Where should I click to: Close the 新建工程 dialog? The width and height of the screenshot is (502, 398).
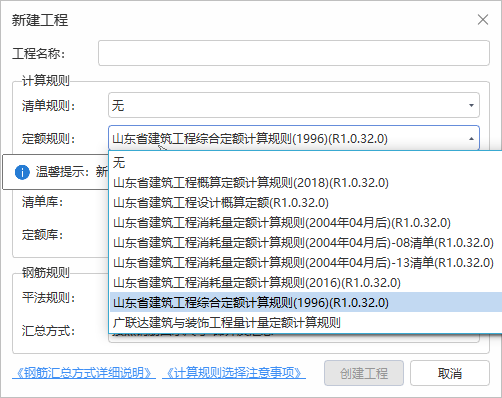tap(483, 20)
